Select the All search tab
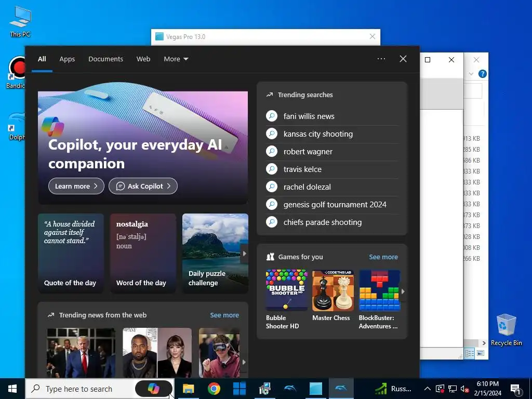This screenshot has height=399, width=532. click(42, 59)
